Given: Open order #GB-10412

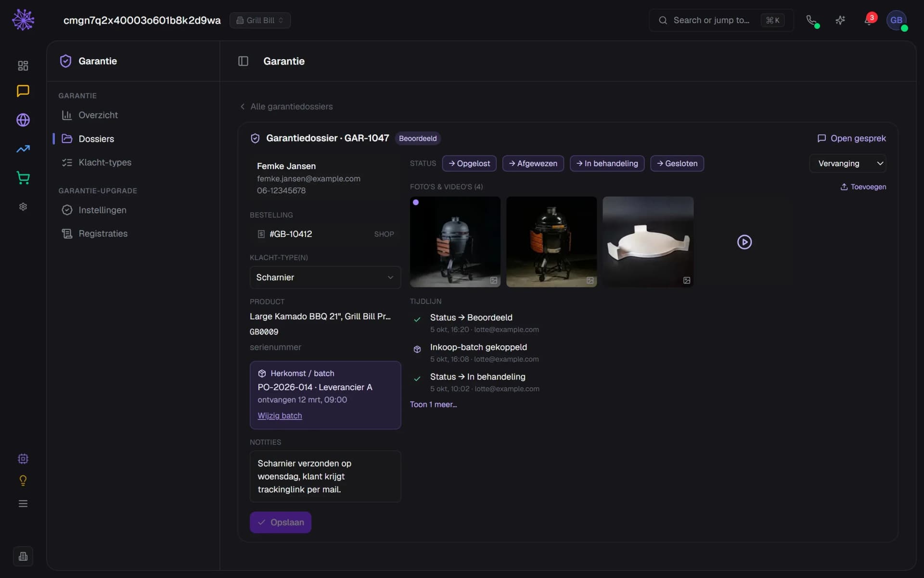Looking at the screenshot, I should click(325, 234).
